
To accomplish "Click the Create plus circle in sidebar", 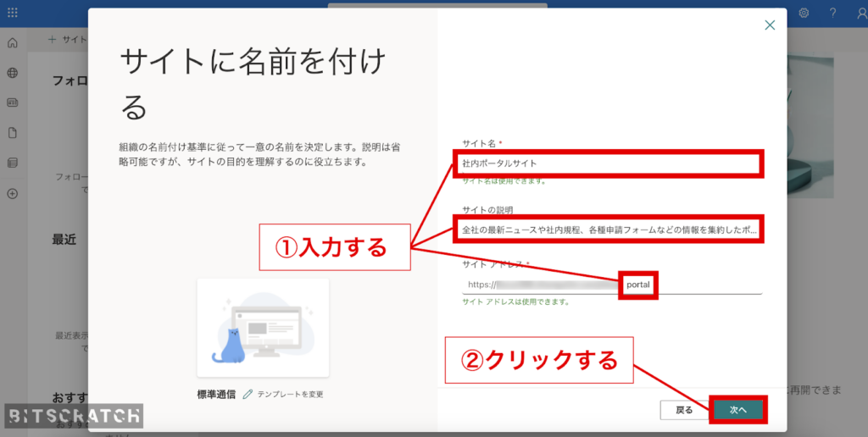I will click(x=13, y=193).
